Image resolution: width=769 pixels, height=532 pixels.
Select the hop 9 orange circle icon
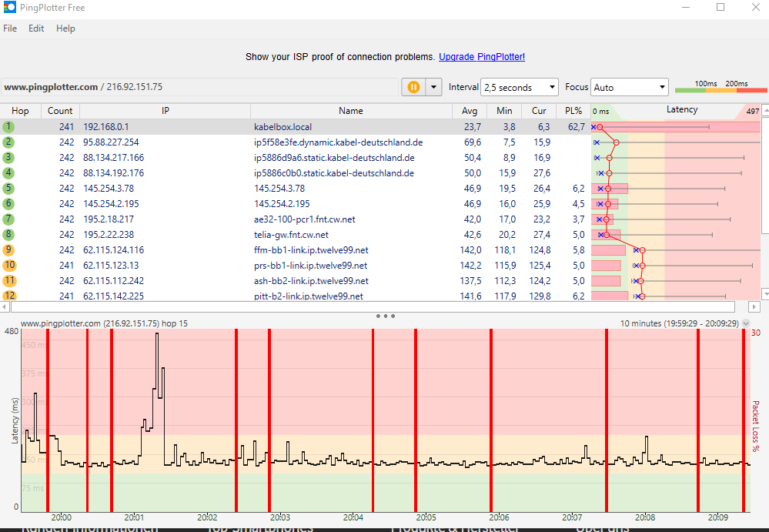pos(8,249)
